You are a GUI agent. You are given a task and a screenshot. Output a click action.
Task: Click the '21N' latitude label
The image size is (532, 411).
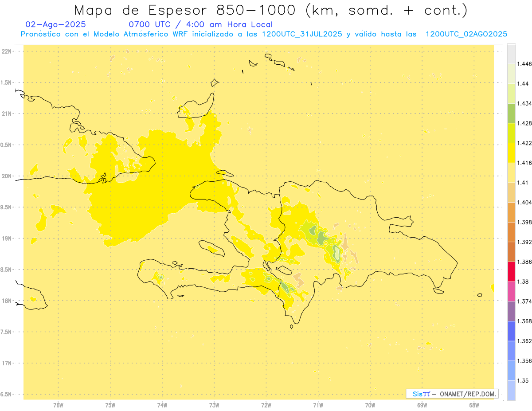(7, 114)
